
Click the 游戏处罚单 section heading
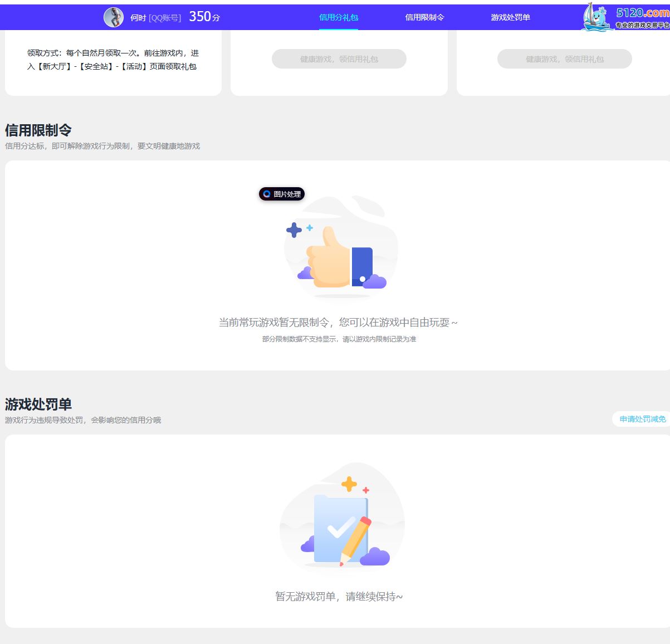coord(38,404)
